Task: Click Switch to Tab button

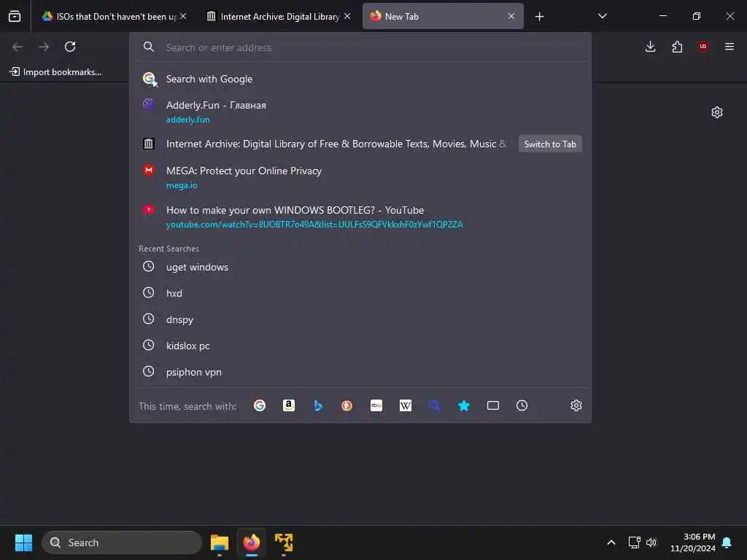Action: coord(550,144)
